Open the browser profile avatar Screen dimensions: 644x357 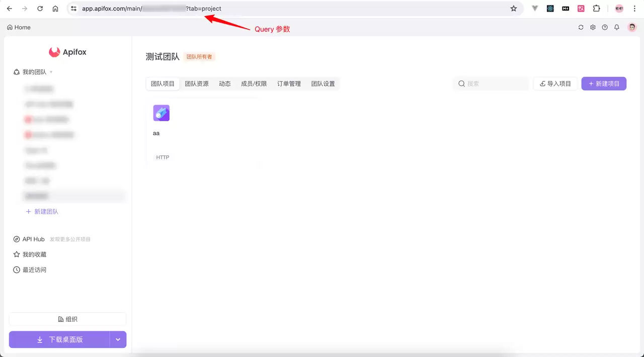[619, 9]
